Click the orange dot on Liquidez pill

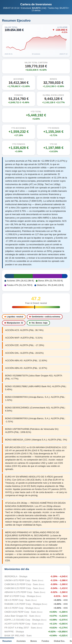[x=5, y=317]
